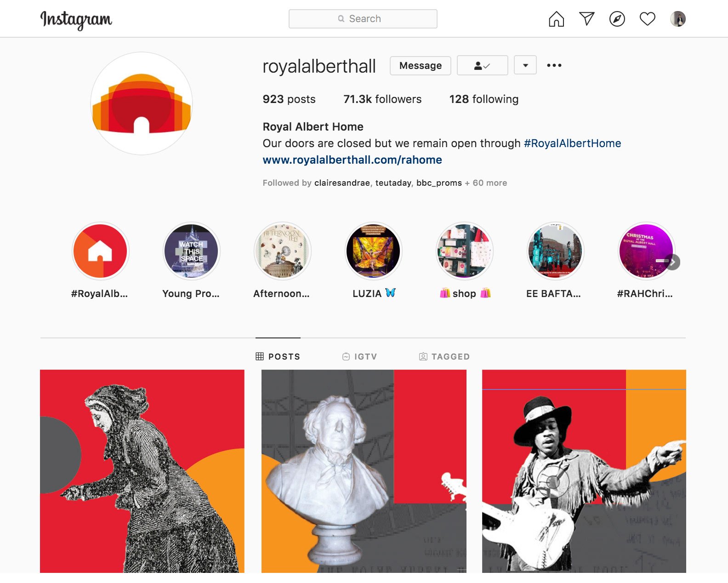View the royalalberthall profile picture
Screen dimensions: 728x583
(x=142, y=103)
